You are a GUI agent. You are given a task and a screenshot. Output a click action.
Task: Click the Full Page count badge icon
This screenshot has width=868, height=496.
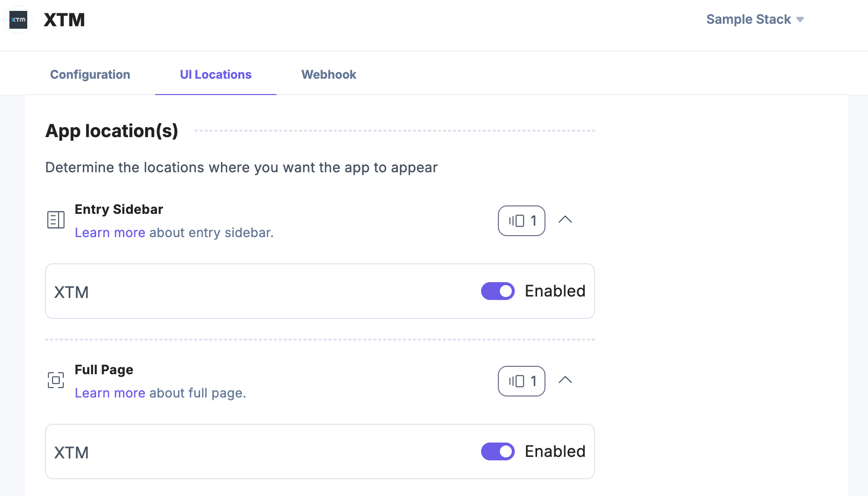(x=517, y=381)
